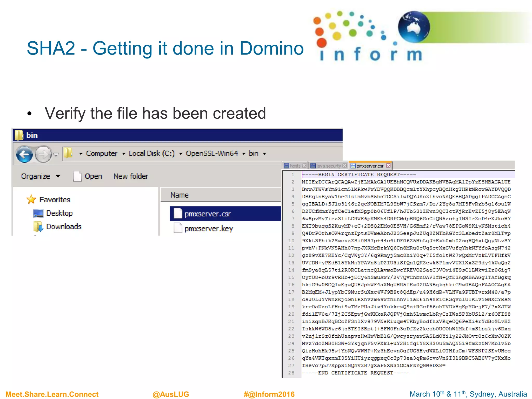Close the java.security tab
532x399 pixels.
[344, 165]
